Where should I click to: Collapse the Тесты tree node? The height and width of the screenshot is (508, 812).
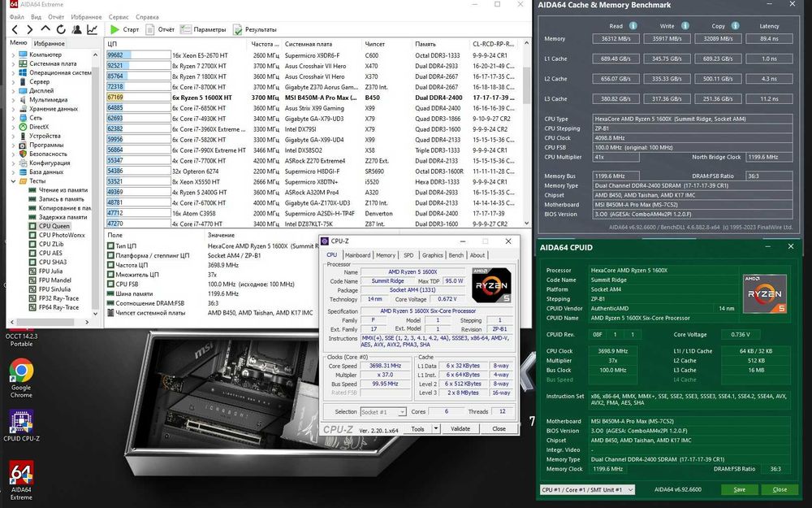[x=13, y=181]
